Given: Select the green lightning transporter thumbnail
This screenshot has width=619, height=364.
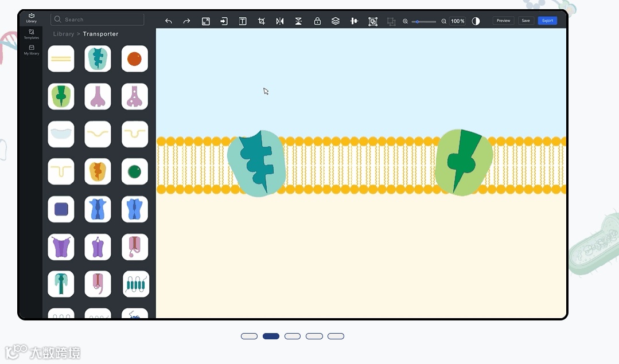Looking at the screenshot, I should point(61,96).
